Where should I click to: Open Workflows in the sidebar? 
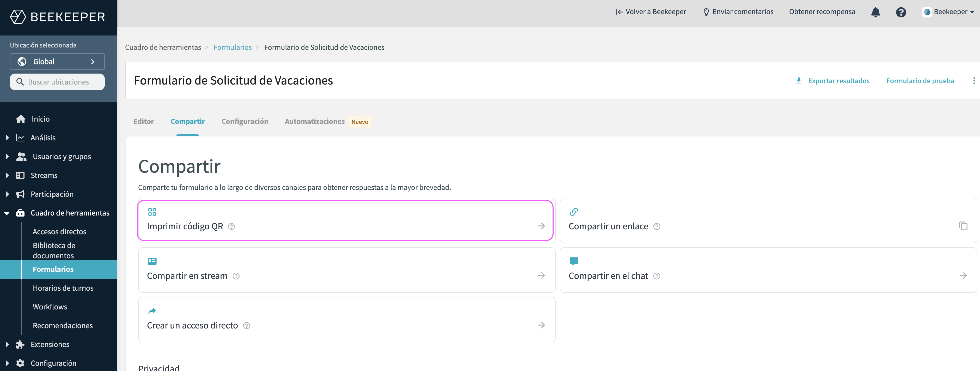(x=50, y=307)
